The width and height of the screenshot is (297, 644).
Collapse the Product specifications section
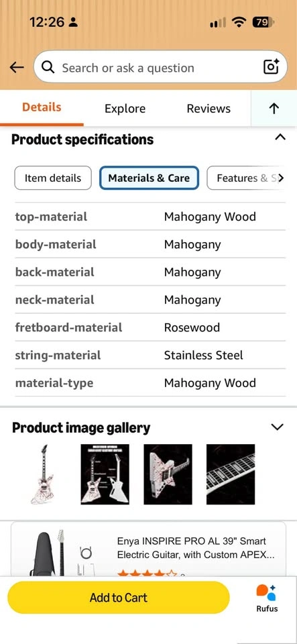click(280, 138)
